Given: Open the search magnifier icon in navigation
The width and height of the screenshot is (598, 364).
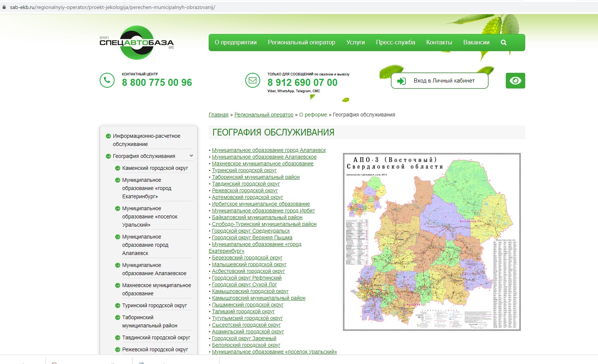Looking at the screenshot, I should pos(504,43).
